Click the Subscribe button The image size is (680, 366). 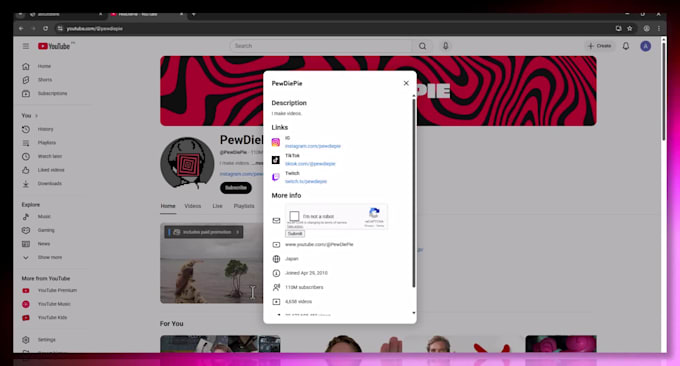[x=236, y=188]
